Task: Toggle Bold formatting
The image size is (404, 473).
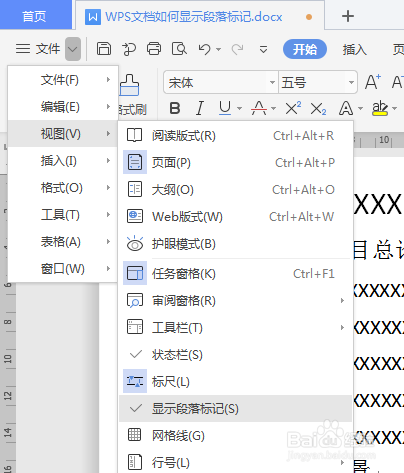Action: (175, 108)
